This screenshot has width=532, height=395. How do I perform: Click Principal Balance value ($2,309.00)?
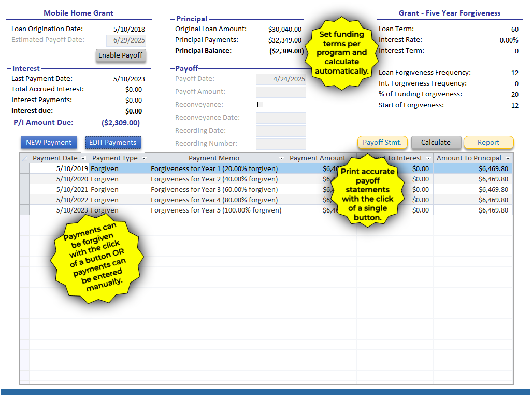pos(286,51)
